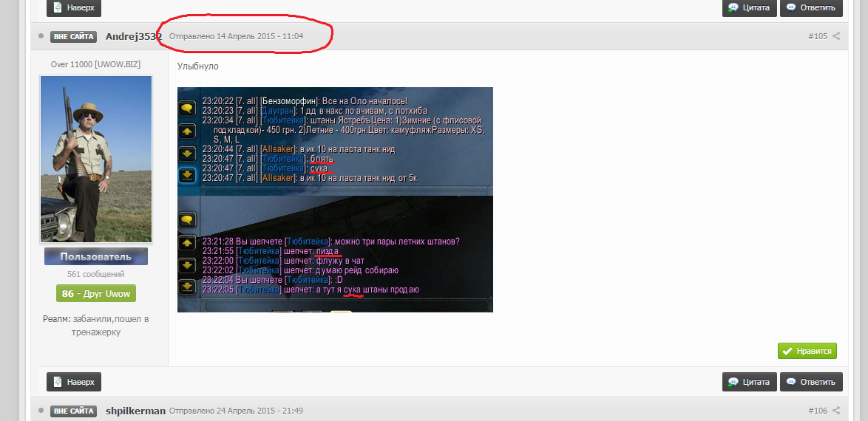868x421 pixels.
Task: Click the share icon beside post #105
Action: 836,36
